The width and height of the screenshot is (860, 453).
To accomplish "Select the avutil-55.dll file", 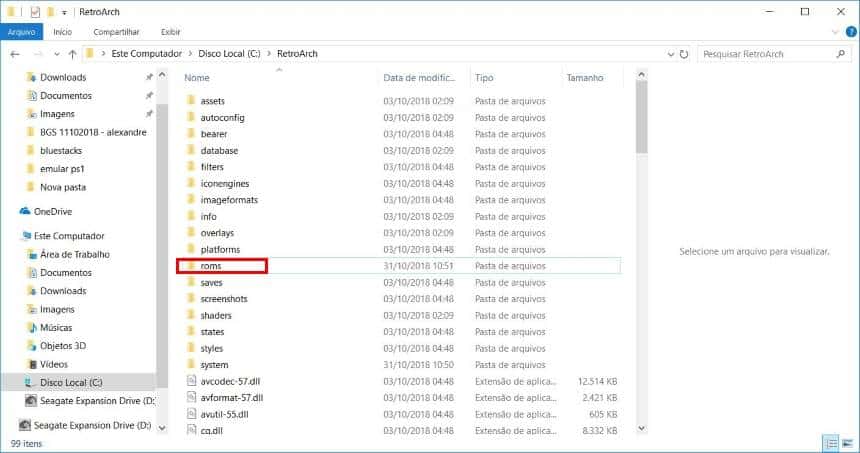I will (224, 414).
